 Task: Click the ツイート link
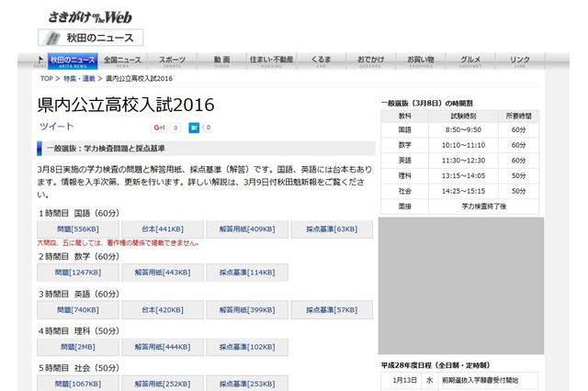coord(57,127)
